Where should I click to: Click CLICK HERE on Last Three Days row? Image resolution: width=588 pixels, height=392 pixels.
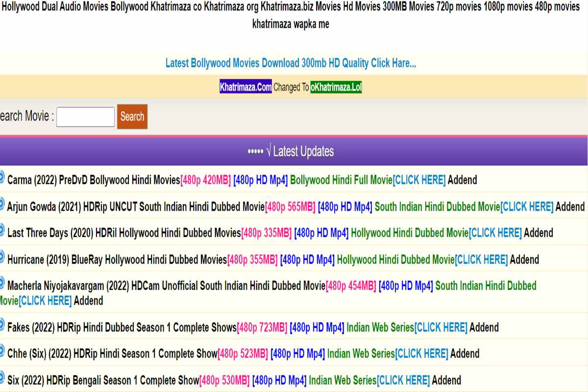tap(496, 233)
